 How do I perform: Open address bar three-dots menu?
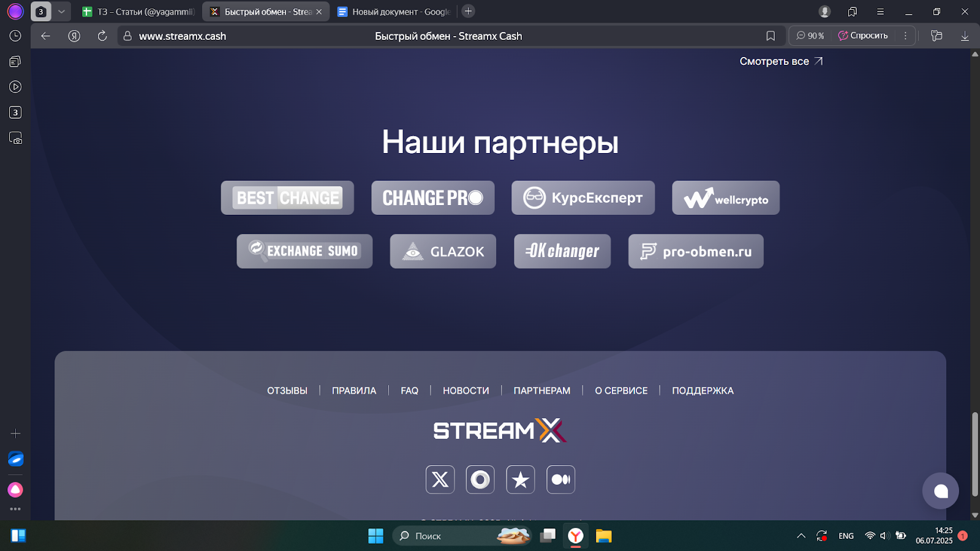pyautogui.click(x=905, y=36)
